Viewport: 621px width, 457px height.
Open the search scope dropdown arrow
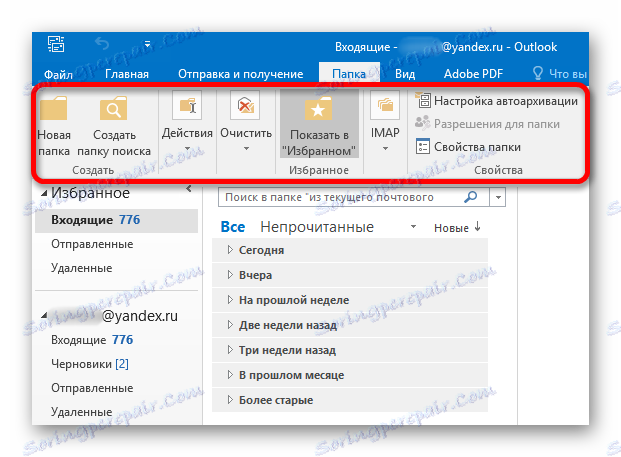(x=498, y=197)
